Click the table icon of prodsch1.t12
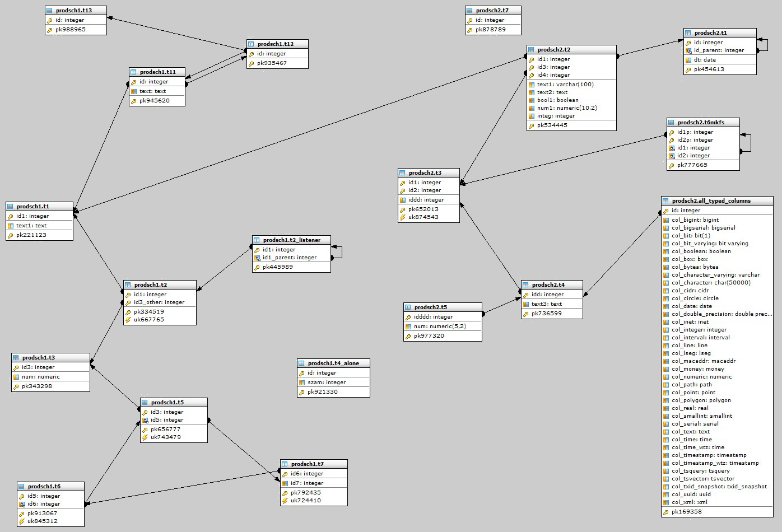 coord(252,44)
